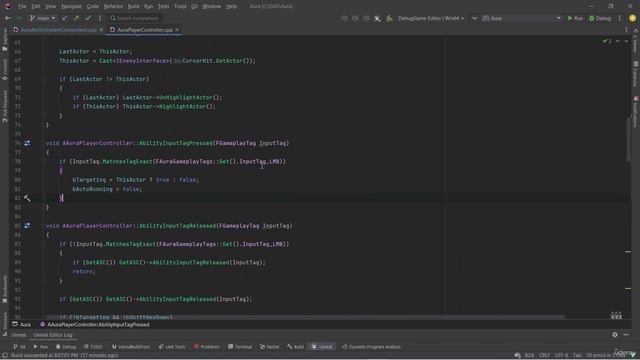Select the Unreal tab in log panel
Viewport: 640px width, 360px height.
[18, 335]
